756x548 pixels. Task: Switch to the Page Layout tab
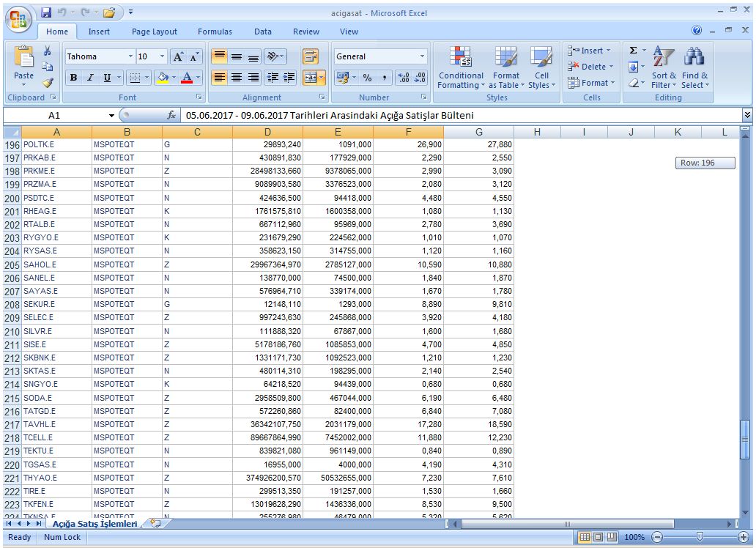(154, 32)
